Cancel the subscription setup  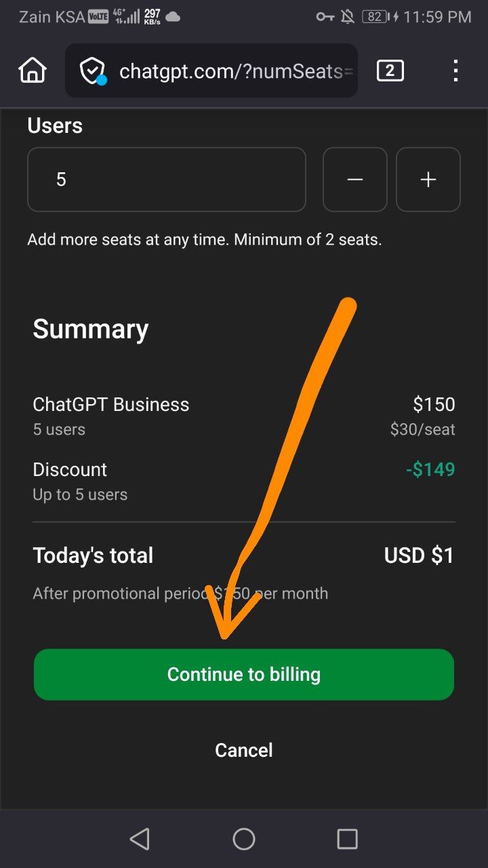[244, 750]
